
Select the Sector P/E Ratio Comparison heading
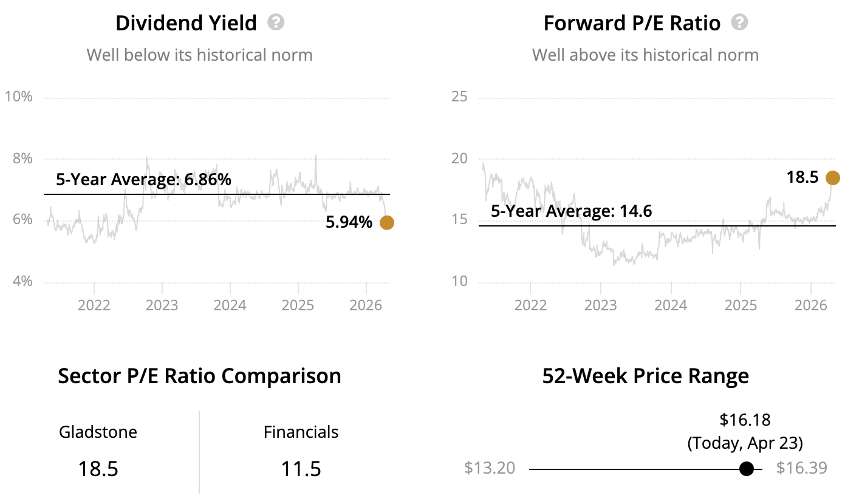coord(199,376)
